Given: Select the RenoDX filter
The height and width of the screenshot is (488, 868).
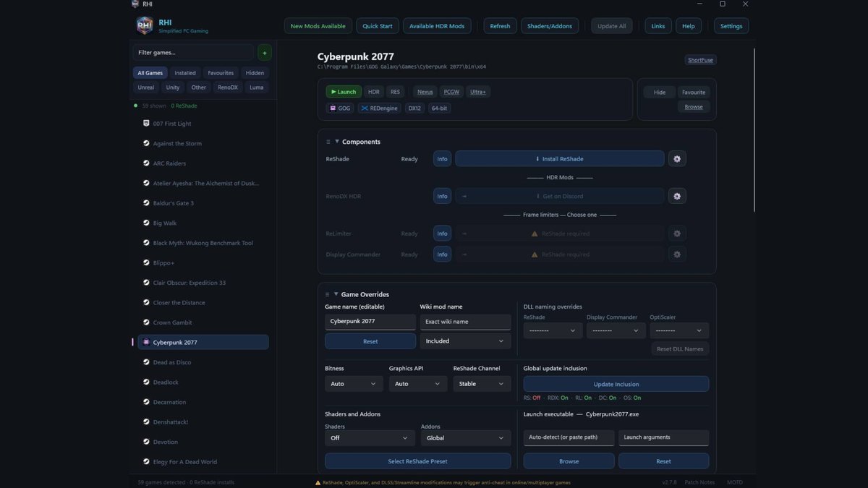Looking at the screenshot, I should pyautogui.click(x=228, y=87).
